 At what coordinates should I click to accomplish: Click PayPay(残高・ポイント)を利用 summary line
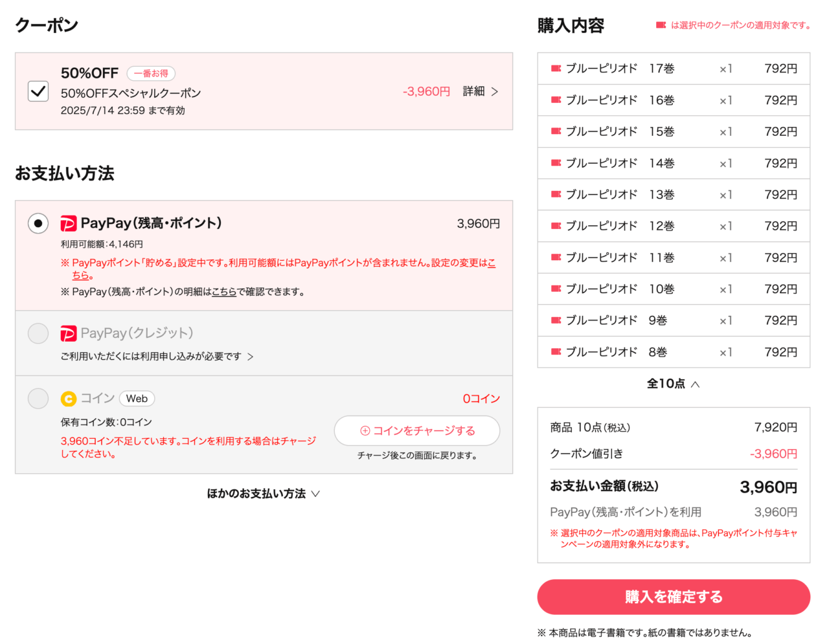626,512
